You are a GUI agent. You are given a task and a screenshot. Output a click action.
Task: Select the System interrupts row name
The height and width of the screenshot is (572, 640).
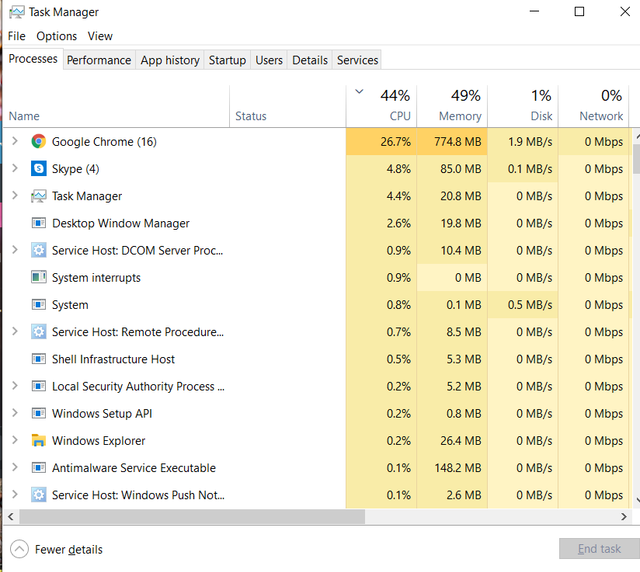(x=96, y=278)
